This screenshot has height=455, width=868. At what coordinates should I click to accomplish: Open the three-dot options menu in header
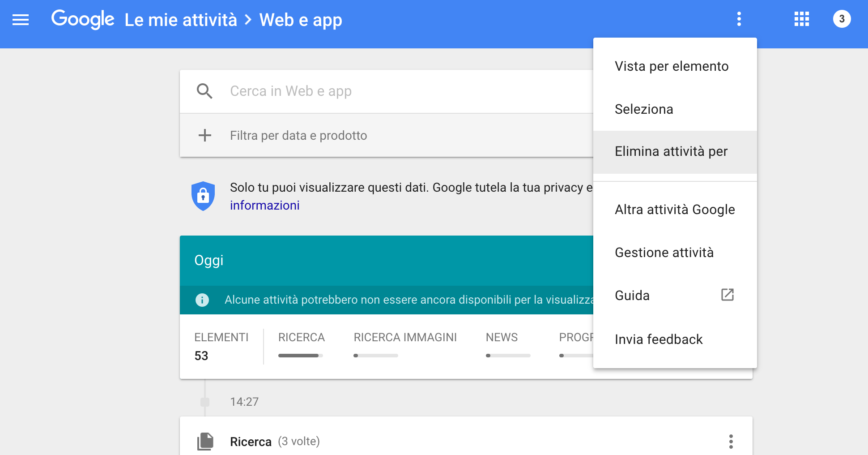click(739, 19)
